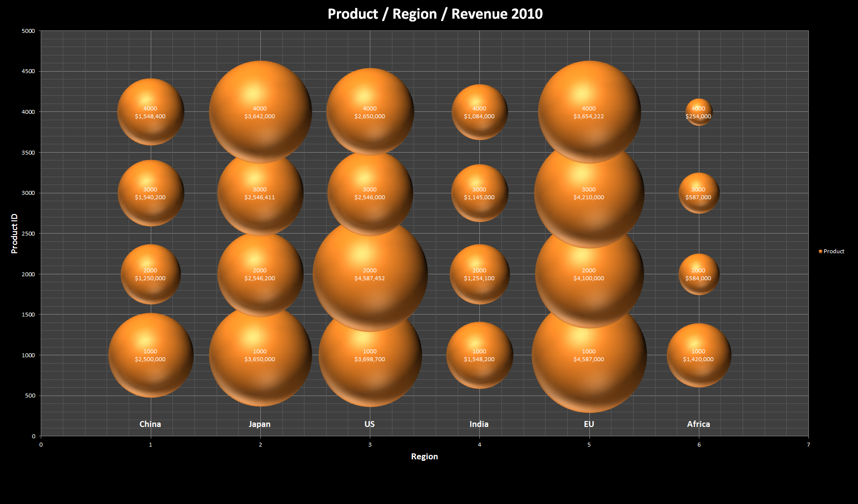Select the small Africa 4000 bubble $254,000
The image size is (858, 504).
click(698, 112)
